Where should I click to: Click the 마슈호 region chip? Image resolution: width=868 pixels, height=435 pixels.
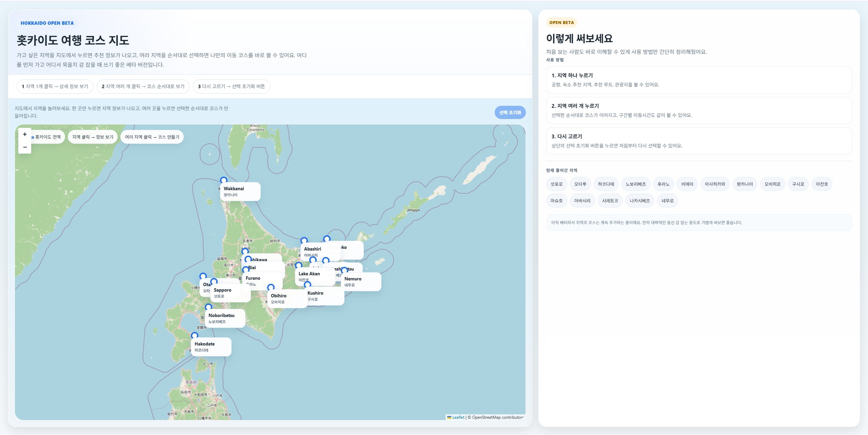pos(556,201)
